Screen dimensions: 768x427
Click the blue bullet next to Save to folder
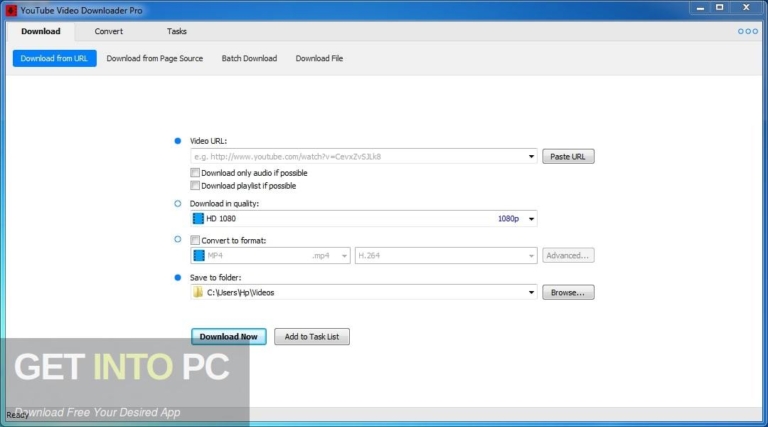[x=178, y=278]
